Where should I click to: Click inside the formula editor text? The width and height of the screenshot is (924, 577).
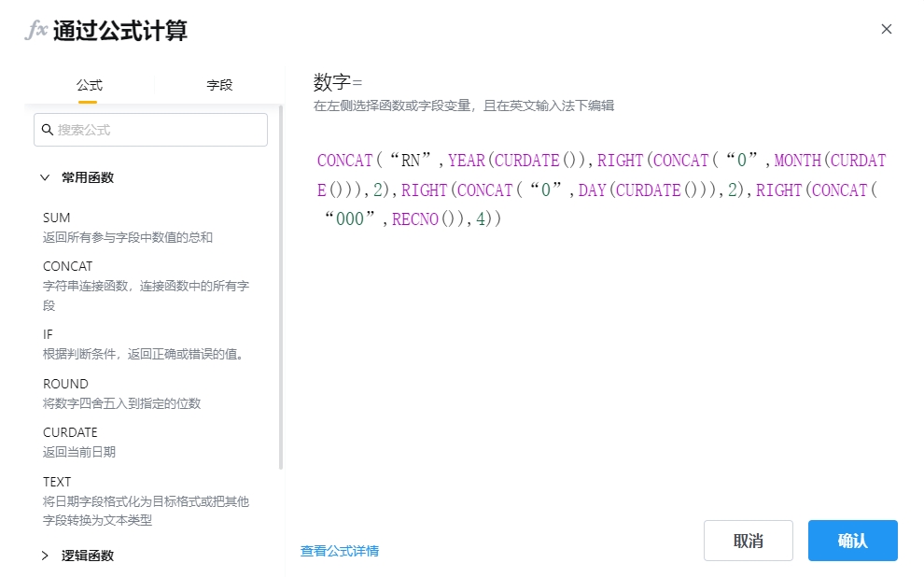[x=597, y=190]
